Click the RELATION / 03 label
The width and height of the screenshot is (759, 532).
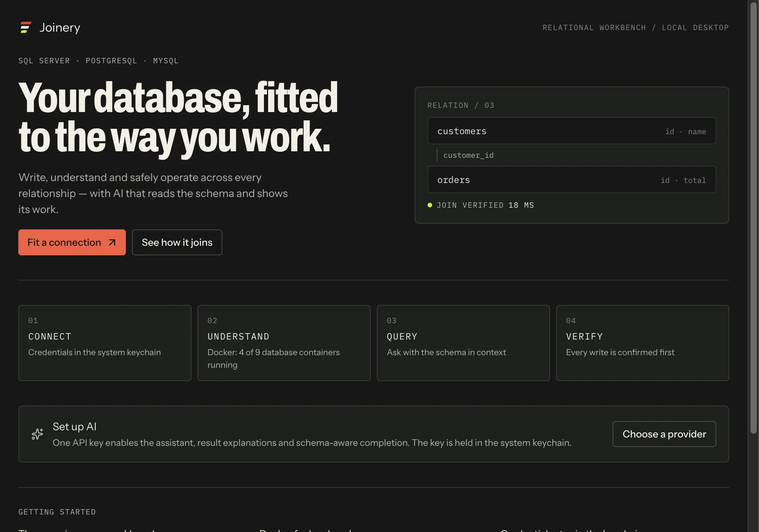tap(461, 105)
